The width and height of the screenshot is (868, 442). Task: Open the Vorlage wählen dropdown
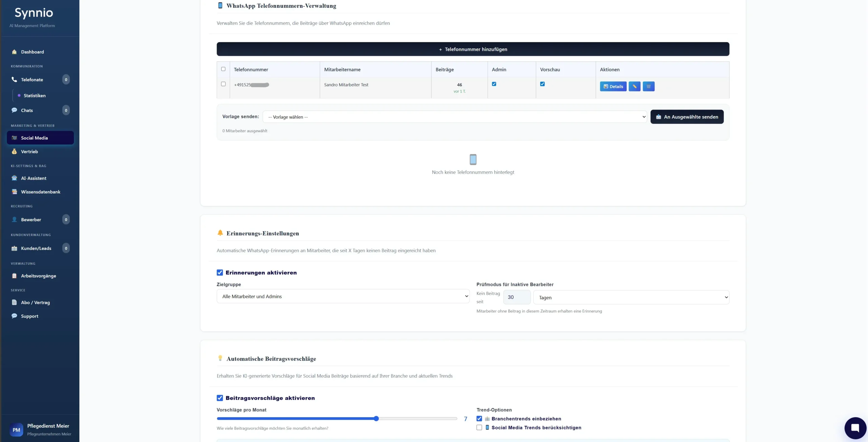tap(454, 117)
